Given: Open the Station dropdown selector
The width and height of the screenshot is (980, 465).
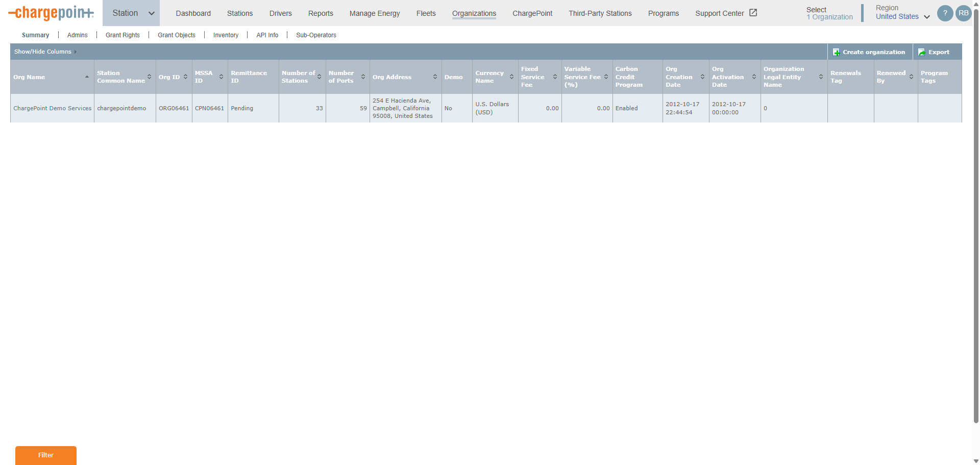Looking at the screenshot, I should click(131, 13).
